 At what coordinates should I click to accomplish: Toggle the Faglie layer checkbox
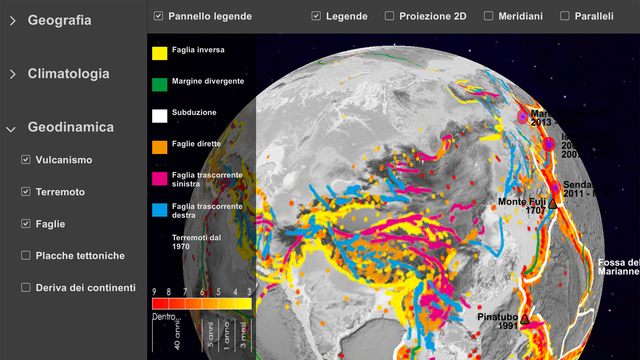26,224
